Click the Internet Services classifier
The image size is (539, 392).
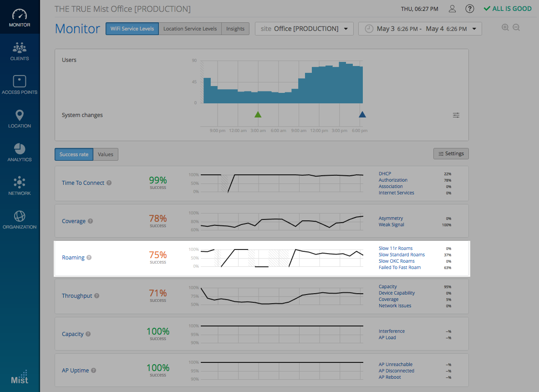click(397, 193)
